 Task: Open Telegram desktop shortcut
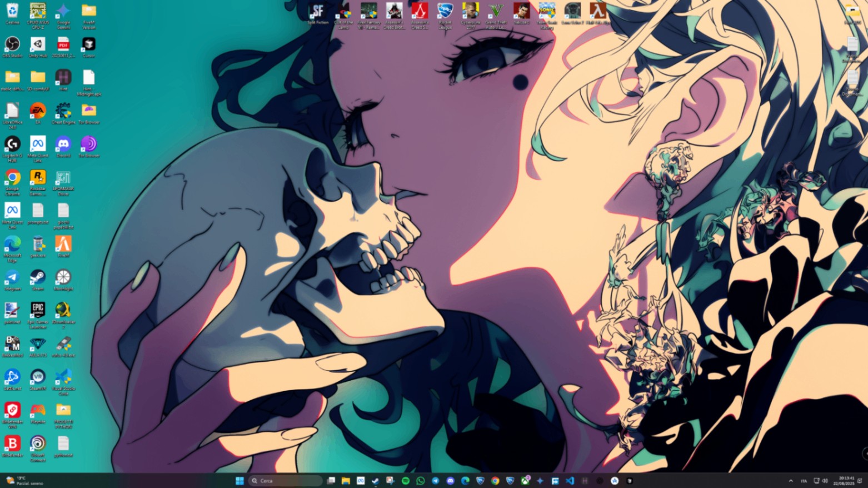click(12, 280)
